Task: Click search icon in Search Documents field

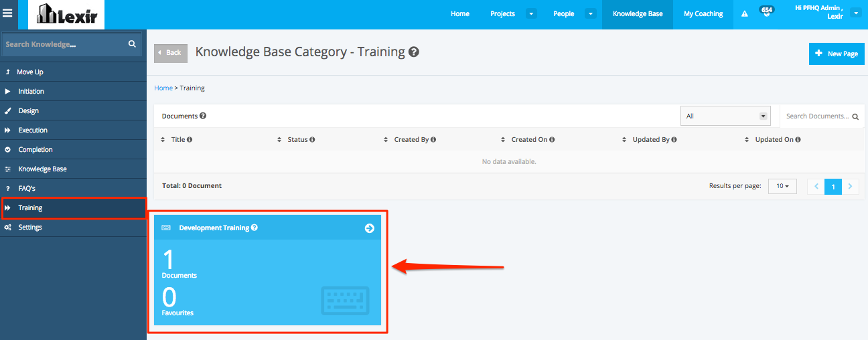Action: coord(855,116)
